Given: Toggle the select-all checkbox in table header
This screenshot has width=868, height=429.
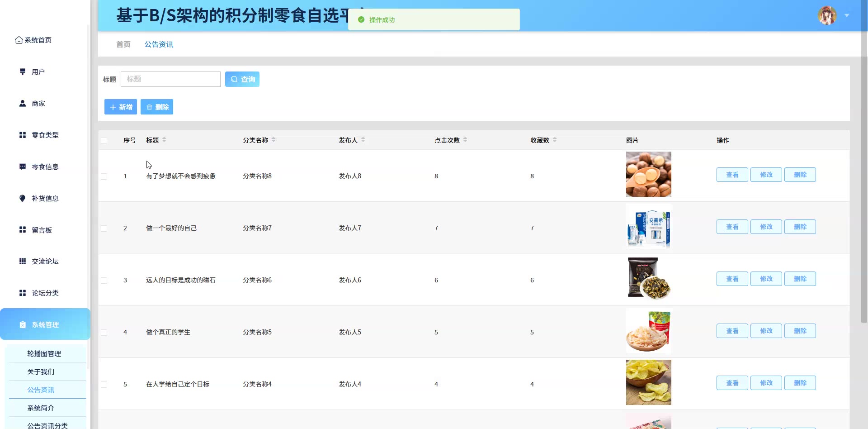Looking at the screenshot, I should pyautogui.click(x=104, y=141).
